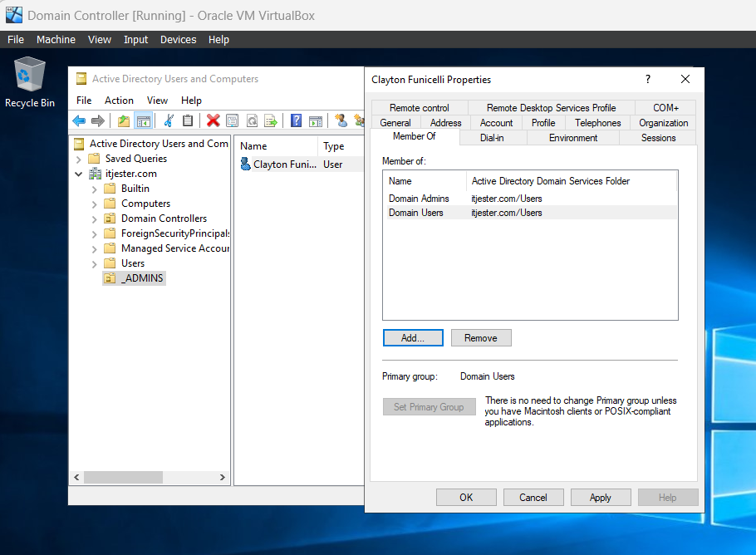Expand the Domain Controllers OU
Viewport: 756px width, 555px height.
[95, 219]
